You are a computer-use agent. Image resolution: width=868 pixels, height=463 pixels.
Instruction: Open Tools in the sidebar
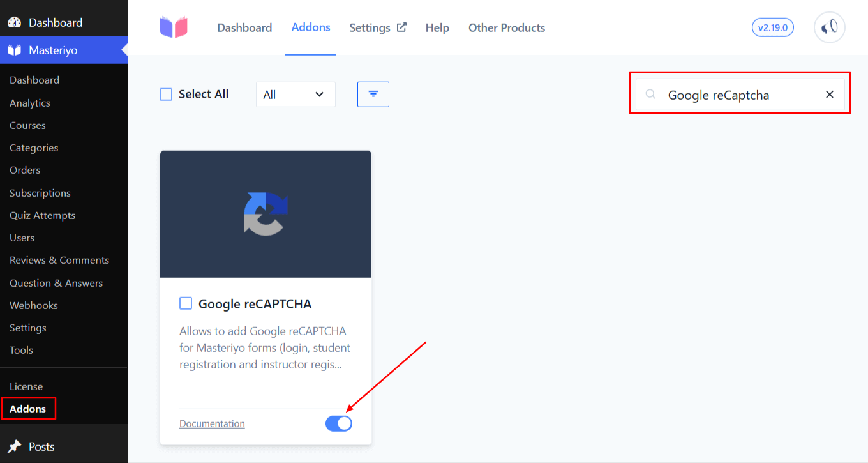click(21, 350)
